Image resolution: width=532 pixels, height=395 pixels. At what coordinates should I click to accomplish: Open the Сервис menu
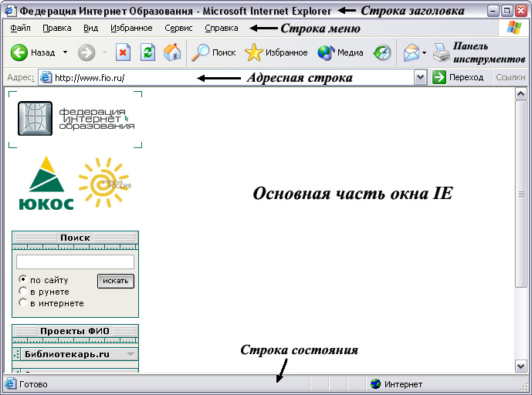pos(179,28)
